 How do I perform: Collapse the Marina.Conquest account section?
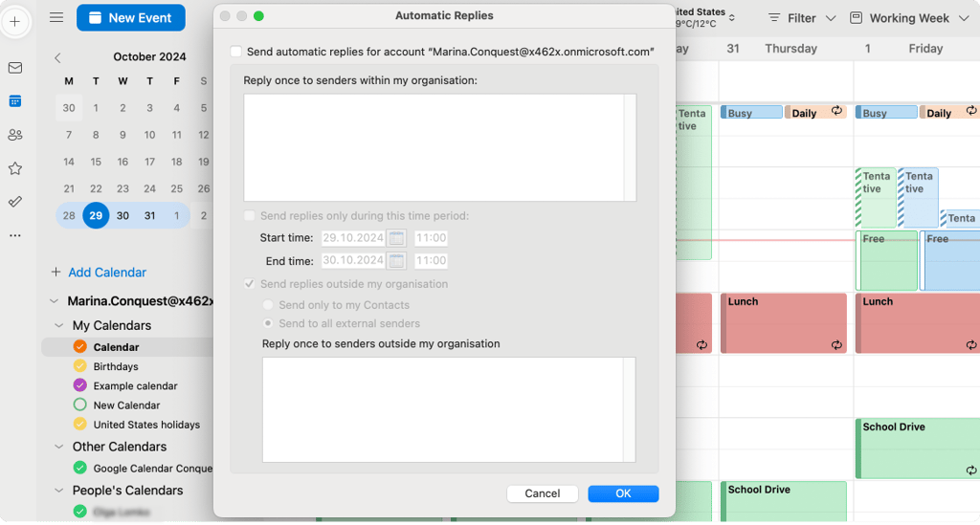tap(54, 301)
